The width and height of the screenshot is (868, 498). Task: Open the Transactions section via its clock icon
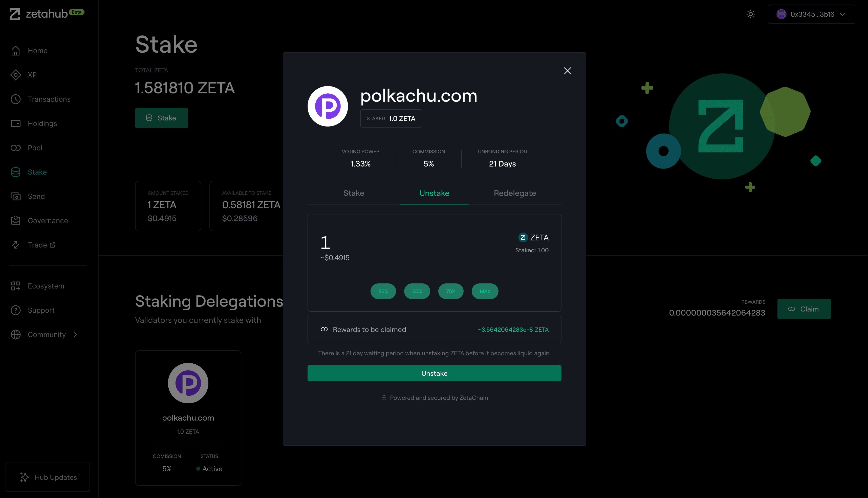coord(16,99)
